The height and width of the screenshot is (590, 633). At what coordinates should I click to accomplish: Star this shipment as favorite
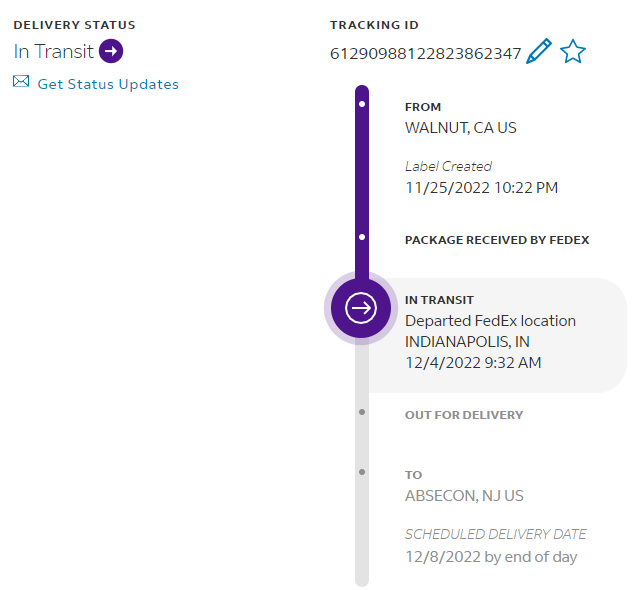(x=572, y=52)
